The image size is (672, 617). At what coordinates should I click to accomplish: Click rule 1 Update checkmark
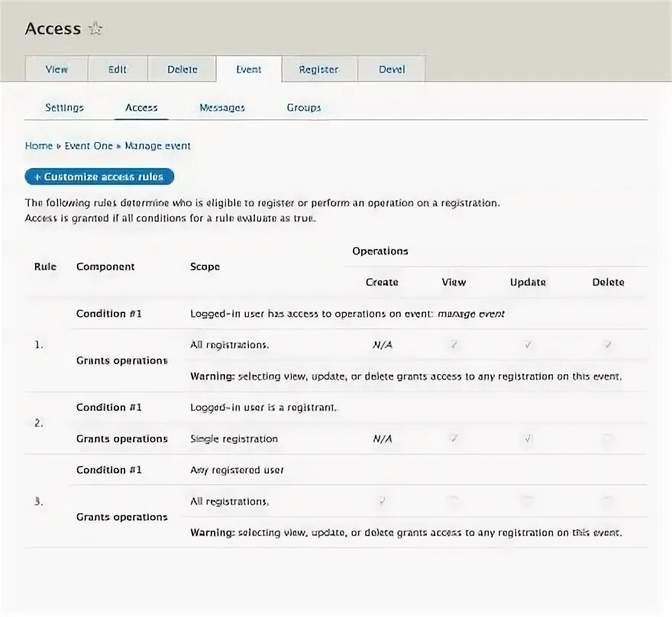528,344
